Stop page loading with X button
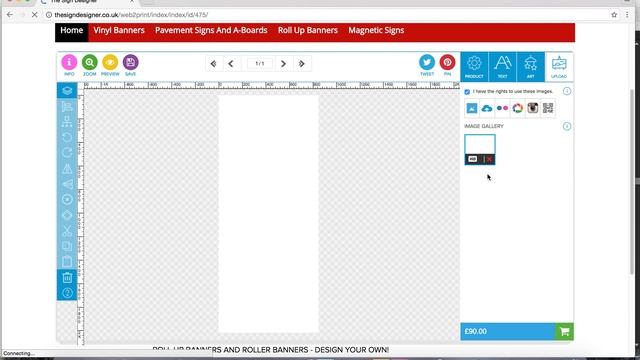 click(34, 15)
